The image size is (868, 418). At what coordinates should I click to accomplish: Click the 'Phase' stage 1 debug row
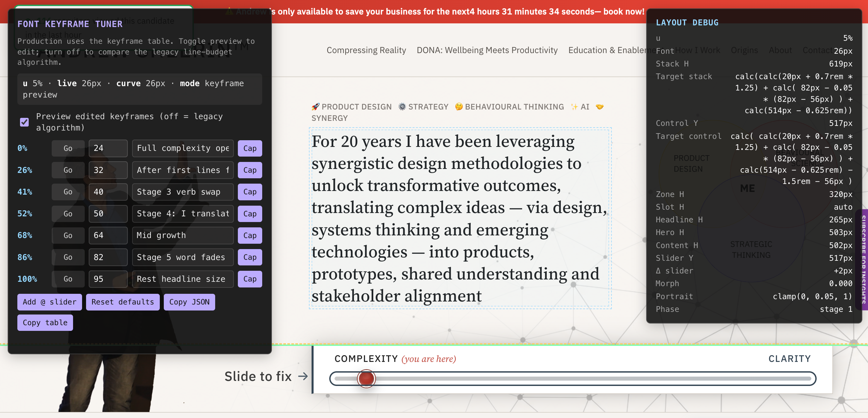point(754,309)
